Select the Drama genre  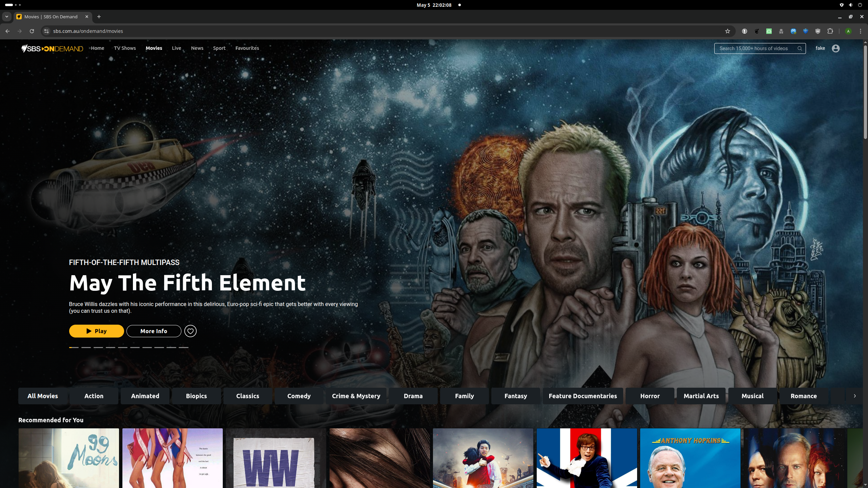tap(413, 396)
